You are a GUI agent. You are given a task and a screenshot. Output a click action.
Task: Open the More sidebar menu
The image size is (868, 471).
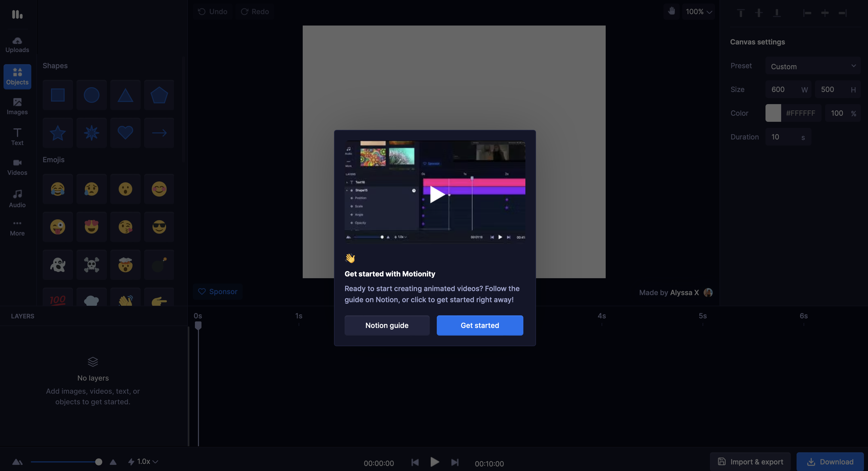[x=17, y=228]
